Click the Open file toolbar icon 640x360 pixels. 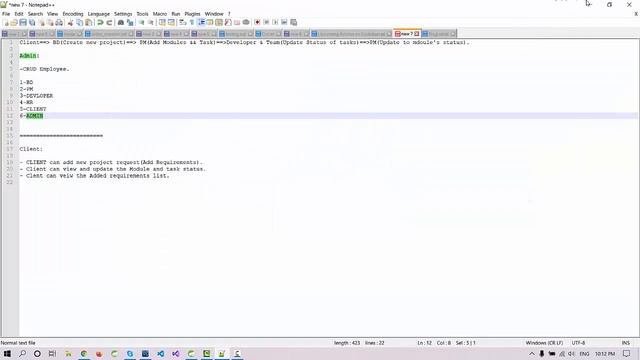point(14,22)
